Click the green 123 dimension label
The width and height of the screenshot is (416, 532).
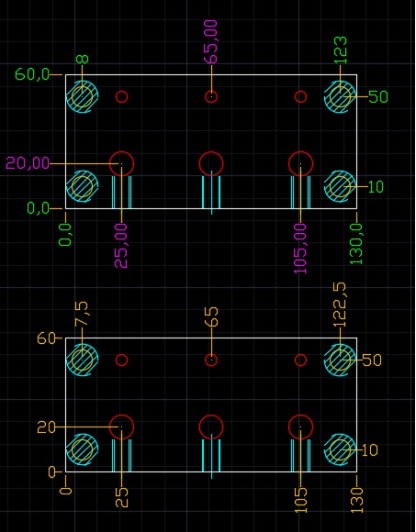coord(341,50)
